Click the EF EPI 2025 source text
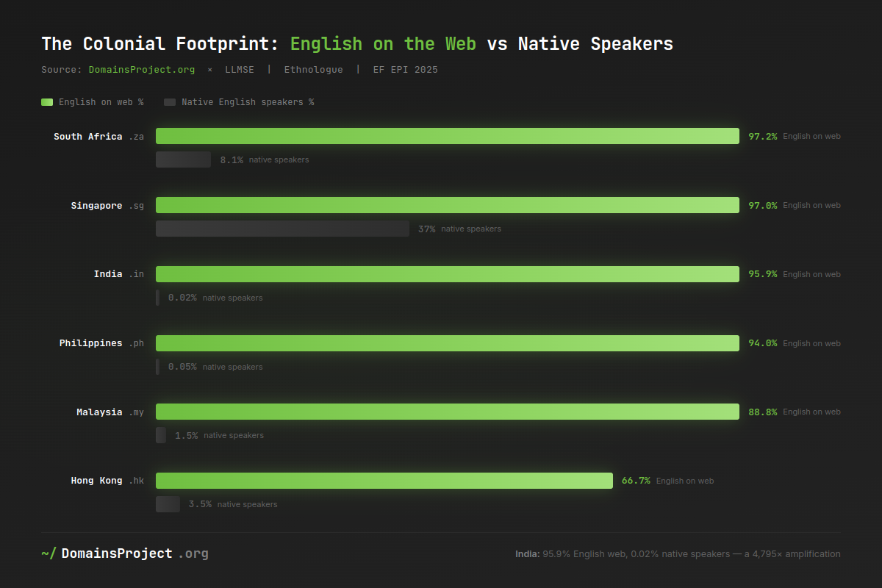This screenshot has height=588, width=882. pyautogui.click(x=405, y=70)
